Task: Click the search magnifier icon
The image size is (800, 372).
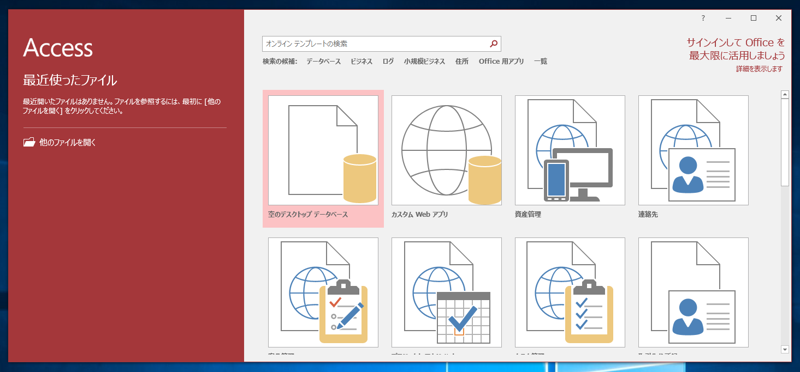Action: pyautogui.click(x=493, y=44)
